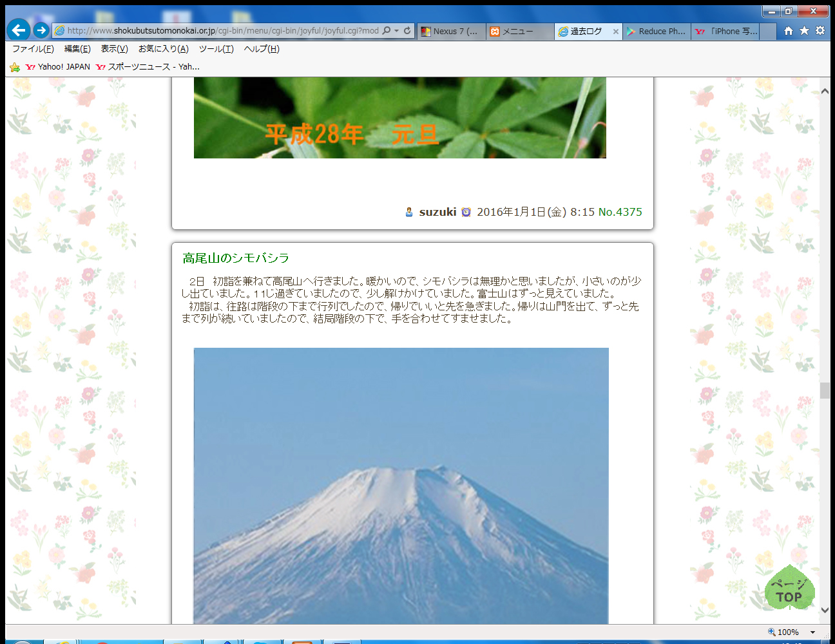The width and height of the screenshot is (835, 644).
Task: Click the clock icon next to date
Action: (x=466, y=212)
